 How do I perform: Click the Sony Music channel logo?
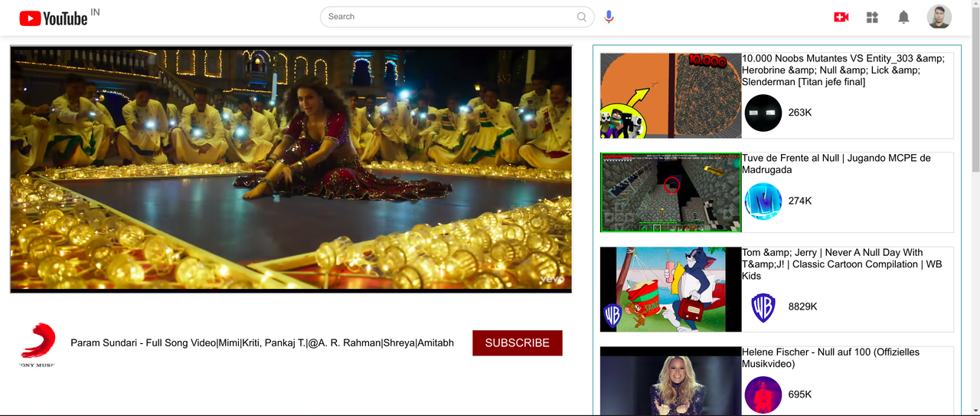(37, 345)
